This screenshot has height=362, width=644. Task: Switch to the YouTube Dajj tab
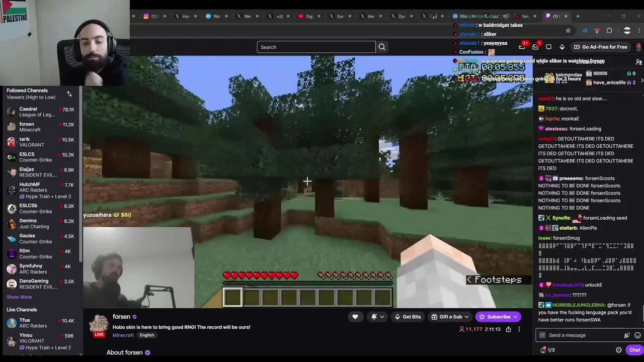point(308,16)
